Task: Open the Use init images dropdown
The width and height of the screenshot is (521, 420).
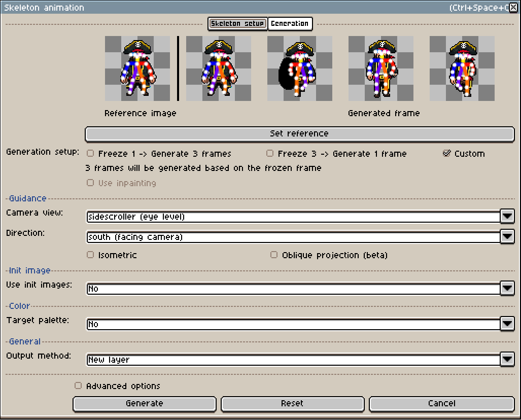Action: coord(507,288)
